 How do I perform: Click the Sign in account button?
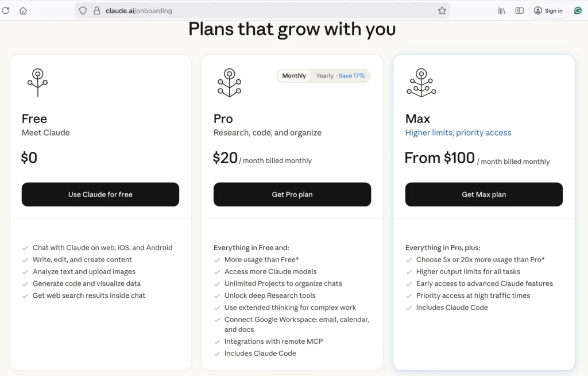coord(548,10)
